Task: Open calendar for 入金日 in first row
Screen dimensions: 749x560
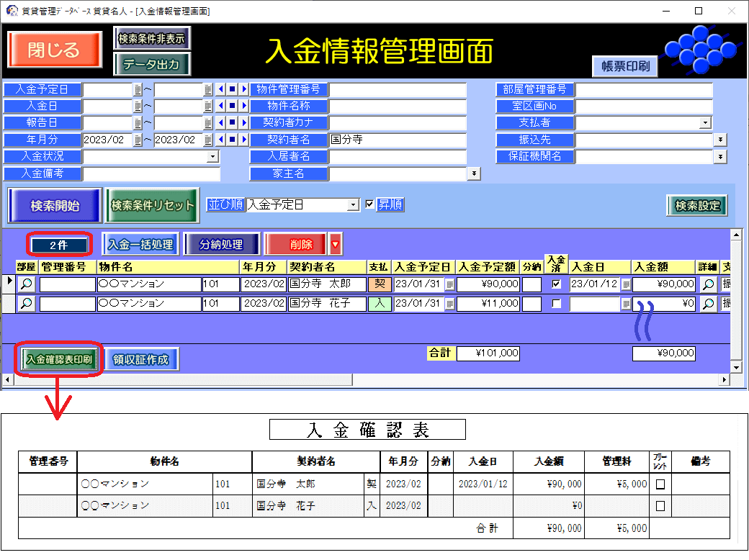Action: 626,284
